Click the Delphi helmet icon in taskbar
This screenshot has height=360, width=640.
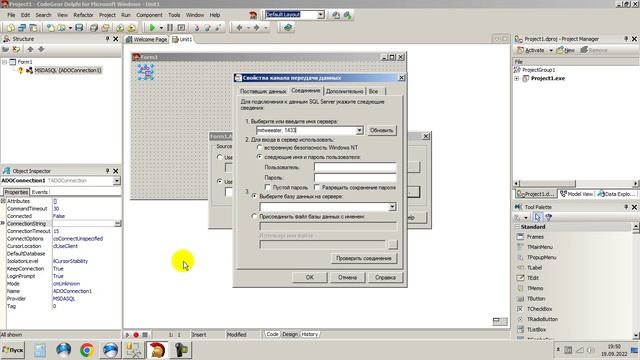pyautogui.click(x=157, y=350)
